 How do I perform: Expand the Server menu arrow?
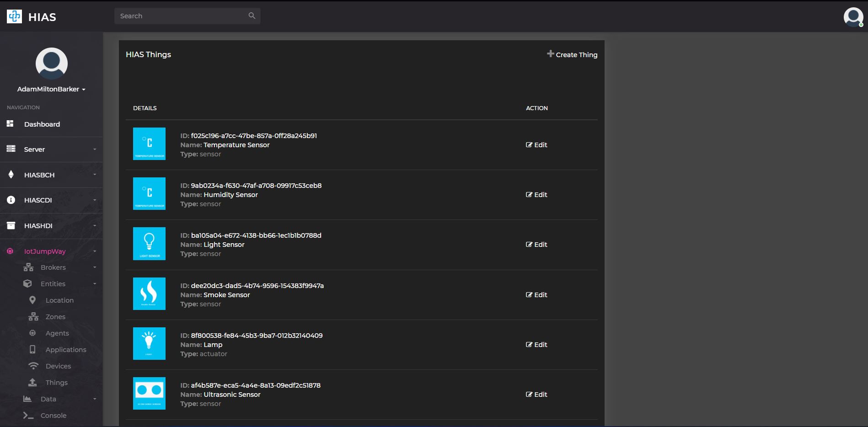pos(95,149)
